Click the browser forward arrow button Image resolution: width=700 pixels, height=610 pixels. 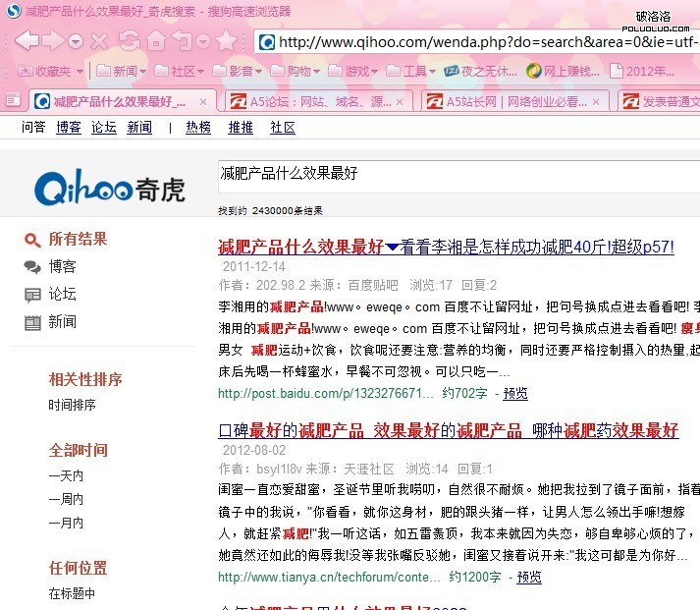coord(54,41)
